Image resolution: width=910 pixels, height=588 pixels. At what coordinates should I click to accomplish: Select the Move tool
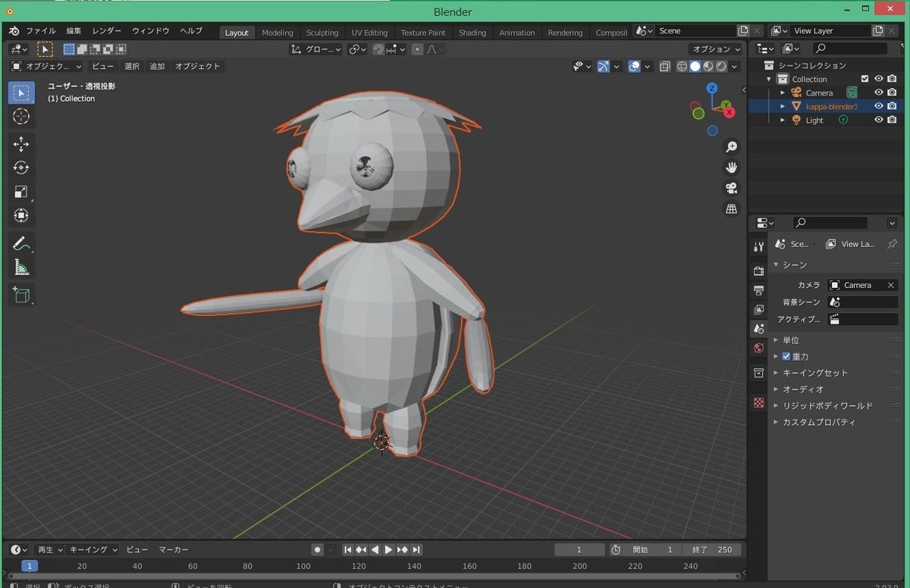[x=21, y=144]
